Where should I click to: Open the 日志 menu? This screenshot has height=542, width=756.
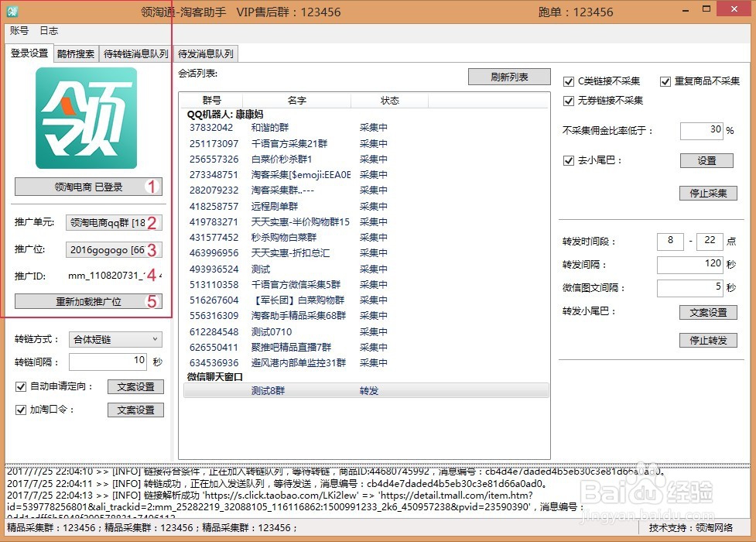(49, 31)
